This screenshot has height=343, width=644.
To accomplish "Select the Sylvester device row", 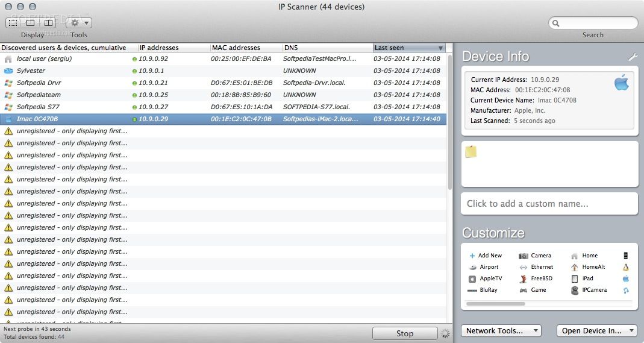I will 223,71.
